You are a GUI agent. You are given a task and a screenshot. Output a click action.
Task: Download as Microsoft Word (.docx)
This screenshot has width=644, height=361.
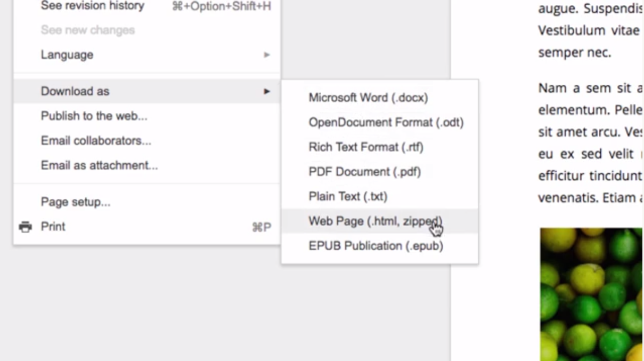pyautogui.click(x=380, y=98)
